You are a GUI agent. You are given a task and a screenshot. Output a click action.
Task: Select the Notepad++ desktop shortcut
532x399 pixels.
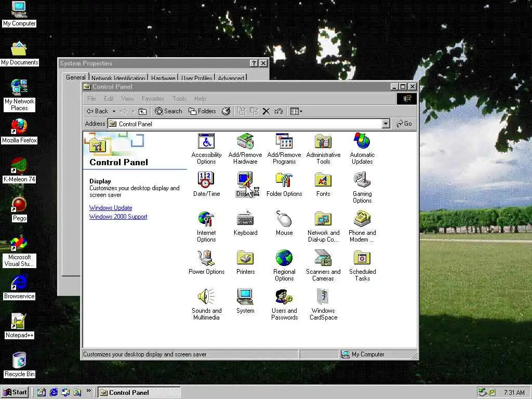coord(19,326)
